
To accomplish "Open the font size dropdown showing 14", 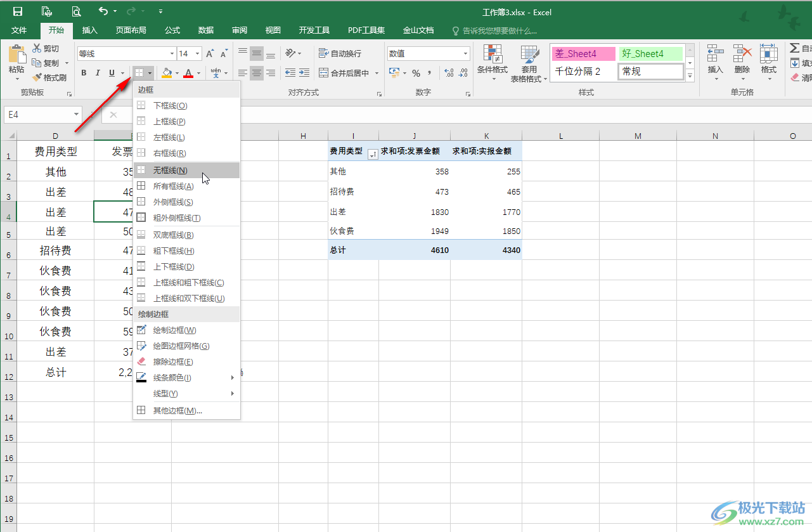I will click(x=198, y=54).
